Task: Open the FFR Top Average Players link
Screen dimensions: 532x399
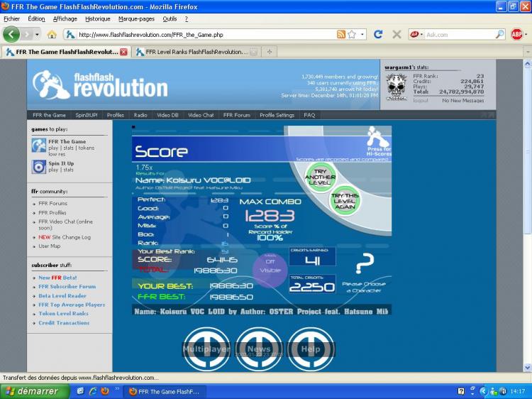Action: tap(72, 305)
